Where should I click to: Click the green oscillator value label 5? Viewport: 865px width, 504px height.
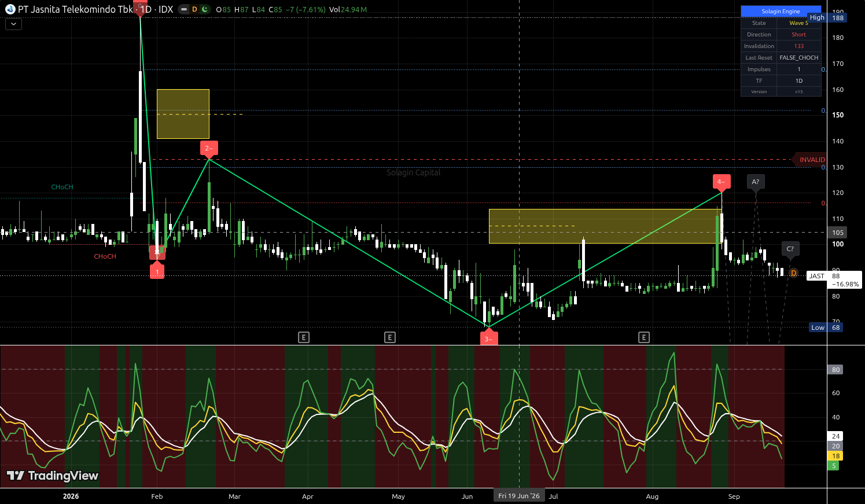pos(834,466)
